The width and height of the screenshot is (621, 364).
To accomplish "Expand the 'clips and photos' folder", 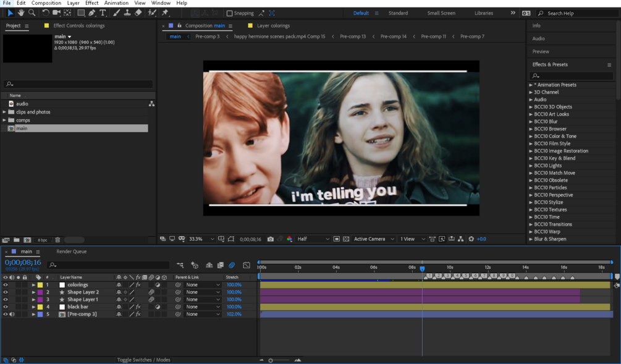I will point(4,112).
